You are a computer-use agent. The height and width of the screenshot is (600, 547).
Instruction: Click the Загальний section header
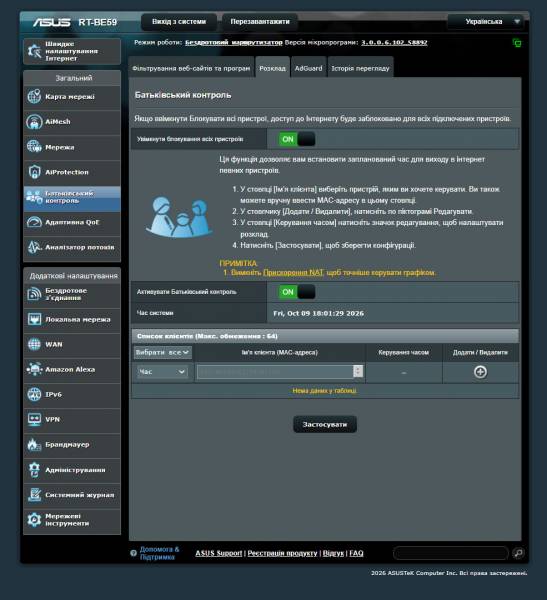pyautogui.click(x=74, y=78)
